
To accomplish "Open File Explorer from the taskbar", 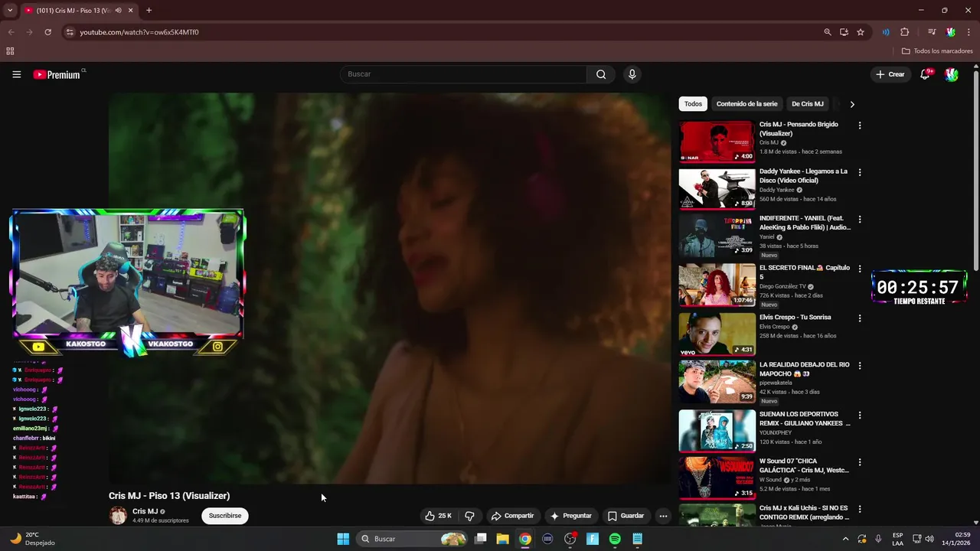I will coord(502,539).
